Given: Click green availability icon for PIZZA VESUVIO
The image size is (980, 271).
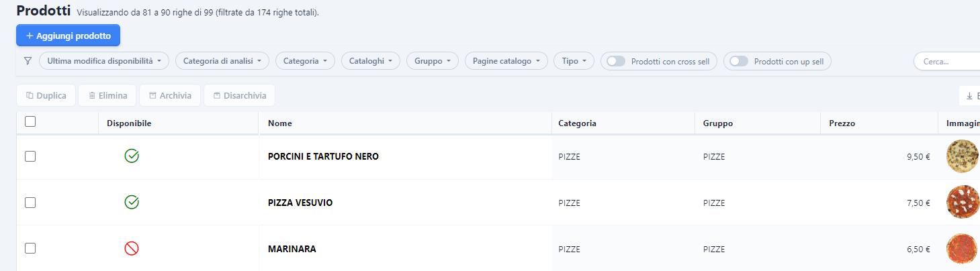Looking at the screenshot, I should coord(132,202).
